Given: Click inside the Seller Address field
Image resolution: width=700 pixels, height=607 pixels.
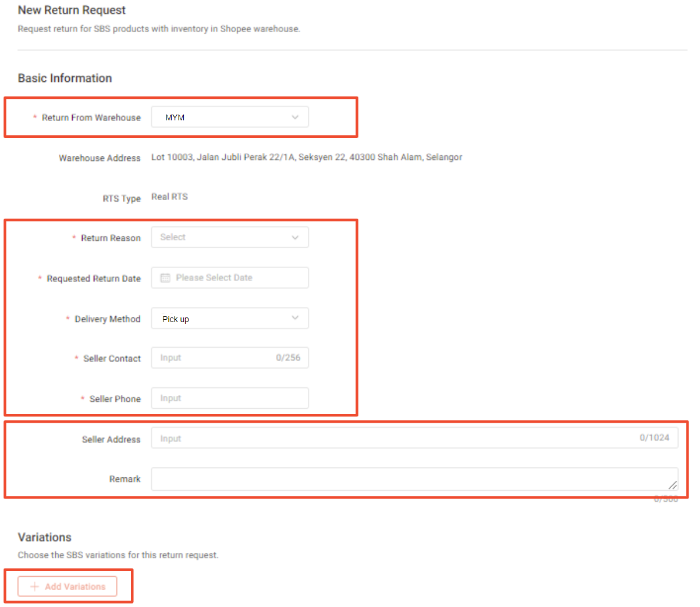Looking at the screenshot, I should [x=349, y=438].
